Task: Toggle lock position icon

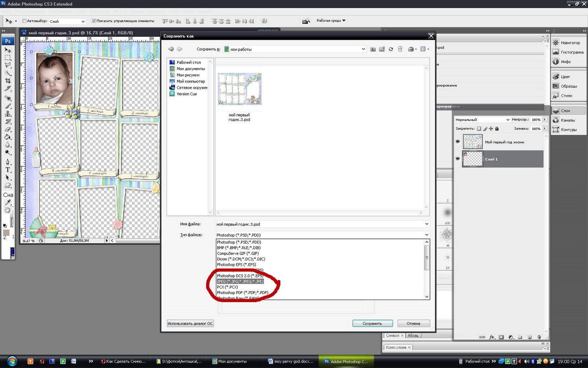Action: 491,129
